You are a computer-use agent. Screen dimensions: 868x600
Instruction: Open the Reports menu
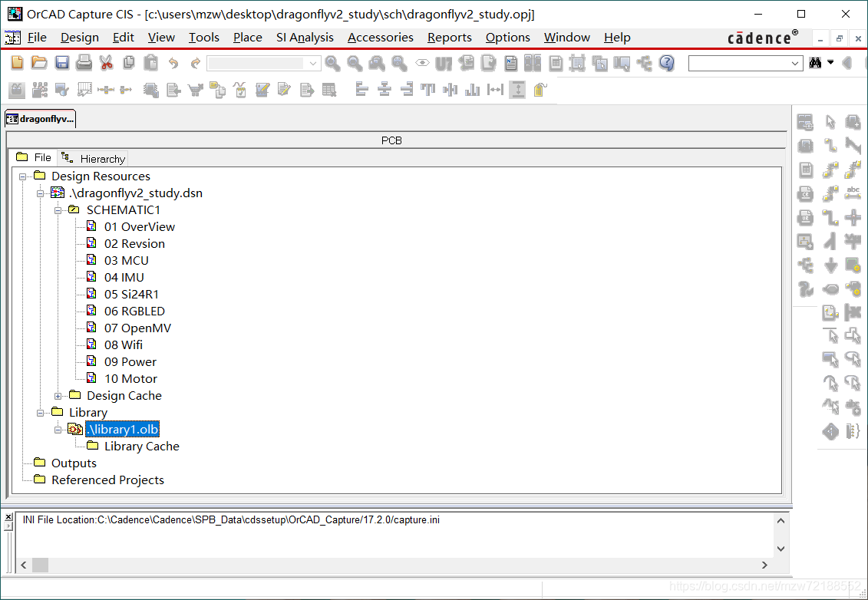(x=450, y=37)
